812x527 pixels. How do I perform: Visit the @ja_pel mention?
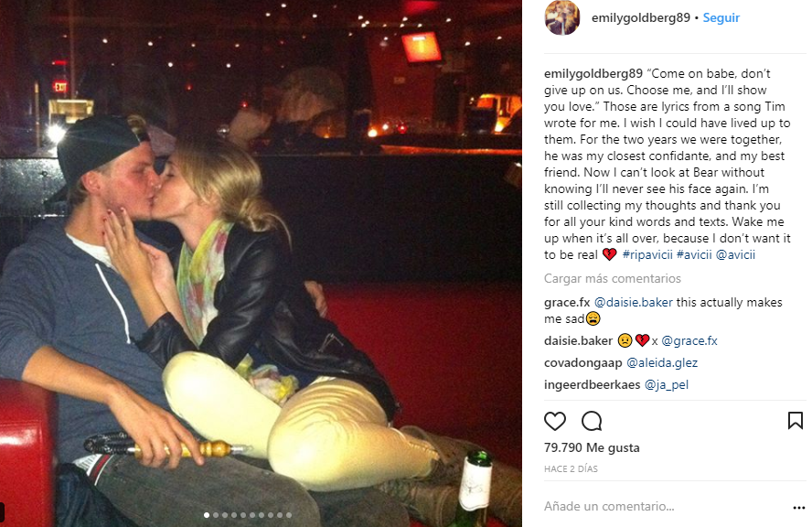tap(667, 384)
